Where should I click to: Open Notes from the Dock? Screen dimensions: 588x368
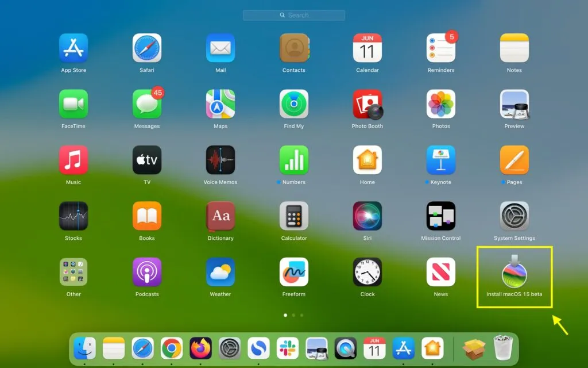point(114,348)
